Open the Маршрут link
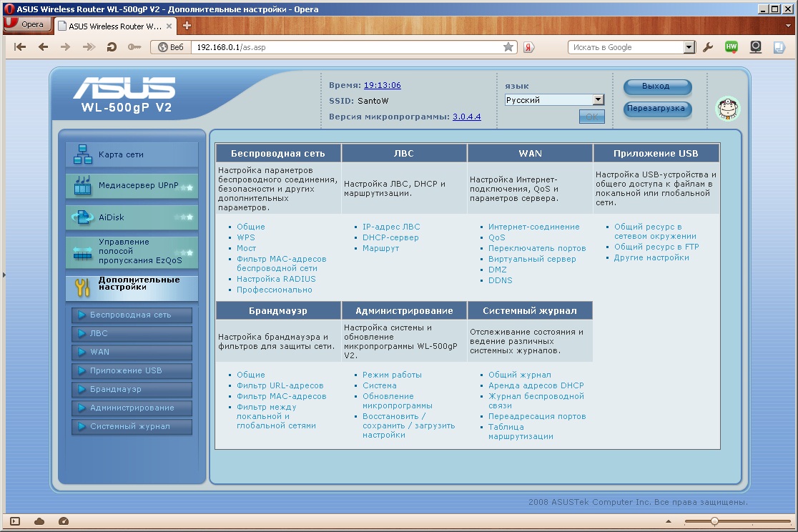 point(380,248)
